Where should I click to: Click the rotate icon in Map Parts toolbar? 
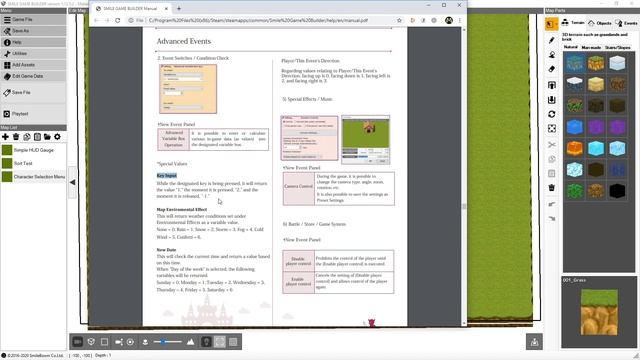coord(551,114)
